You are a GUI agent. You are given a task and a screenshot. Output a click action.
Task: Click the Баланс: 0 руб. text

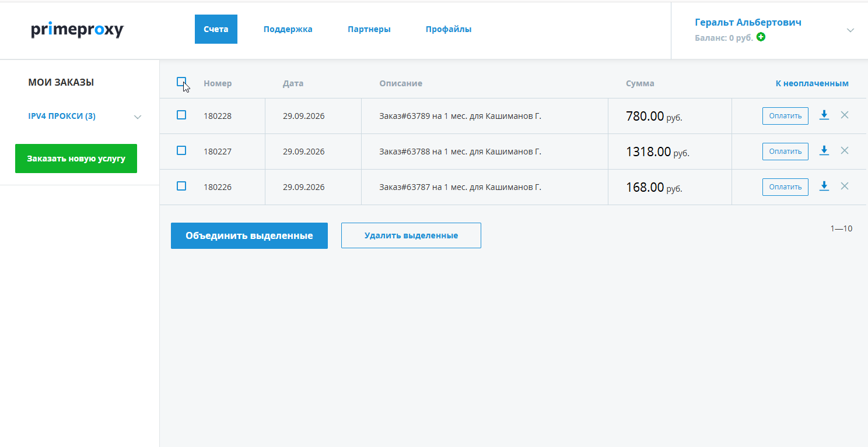click(x=724, y=38)
